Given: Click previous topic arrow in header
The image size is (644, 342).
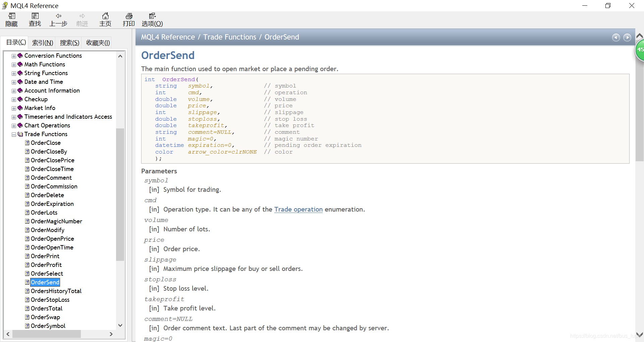Looking at the screenshot, I should click(x=616, y=38).
